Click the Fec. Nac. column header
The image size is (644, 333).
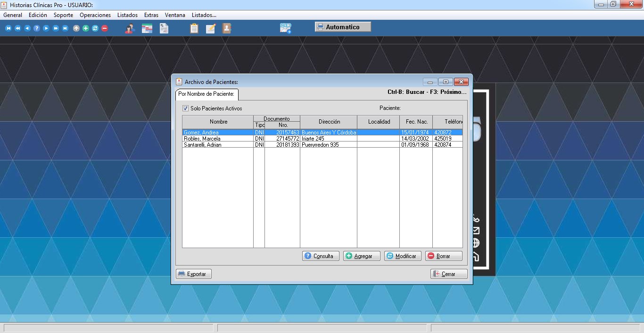[x=416, y=122]
